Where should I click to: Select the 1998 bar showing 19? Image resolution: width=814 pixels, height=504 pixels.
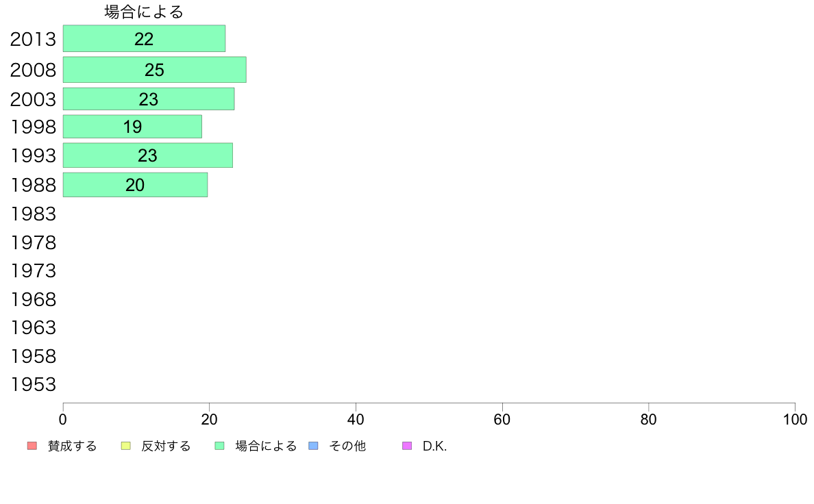(x=132, y=127)
